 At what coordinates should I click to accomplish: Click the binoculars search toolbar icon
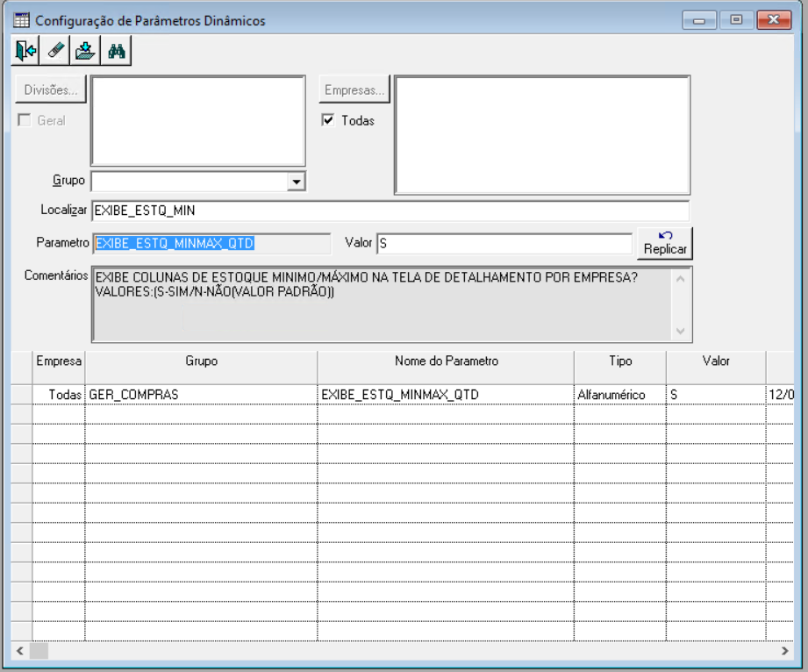click(x=117, y=51)
